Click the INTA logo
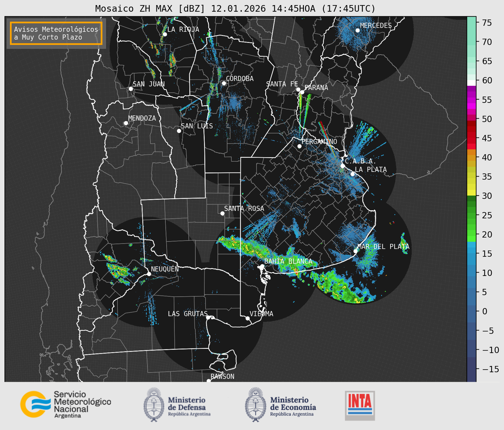 [360, 405]
